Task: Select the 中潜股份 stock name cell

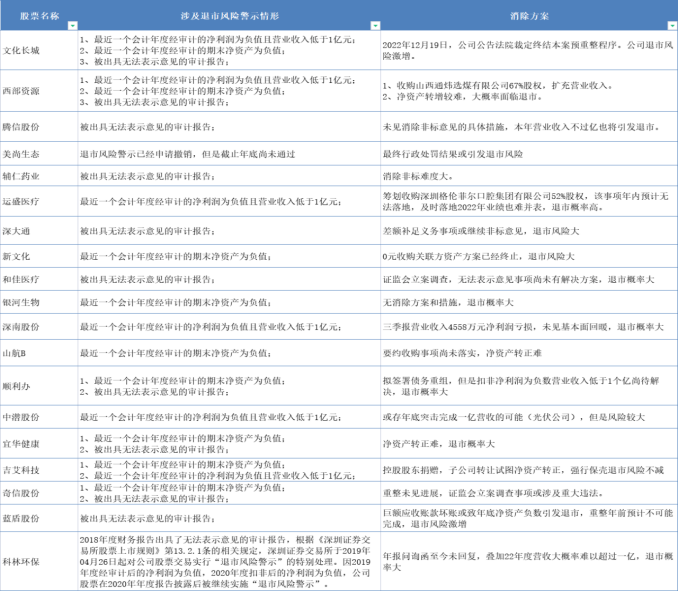Action: click(x=39, y=417)
